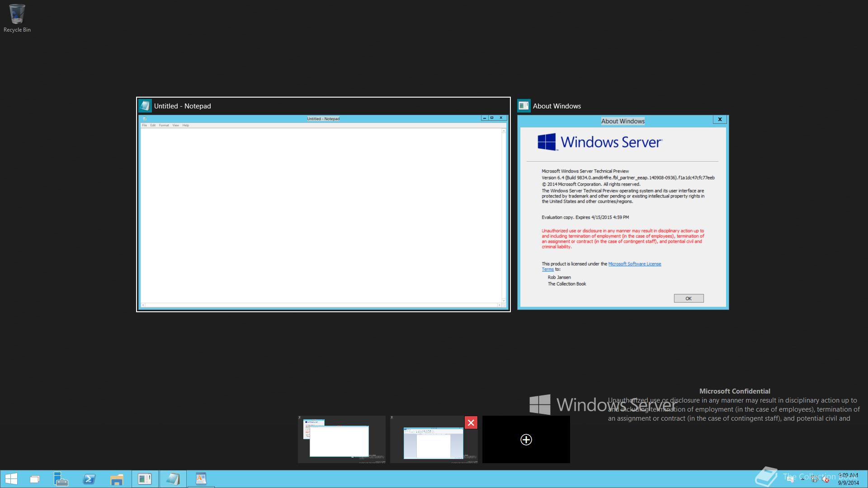Click OK in the About Windows dialog
868x488 pixels.
pyautogui.click(x=689, y=298)
